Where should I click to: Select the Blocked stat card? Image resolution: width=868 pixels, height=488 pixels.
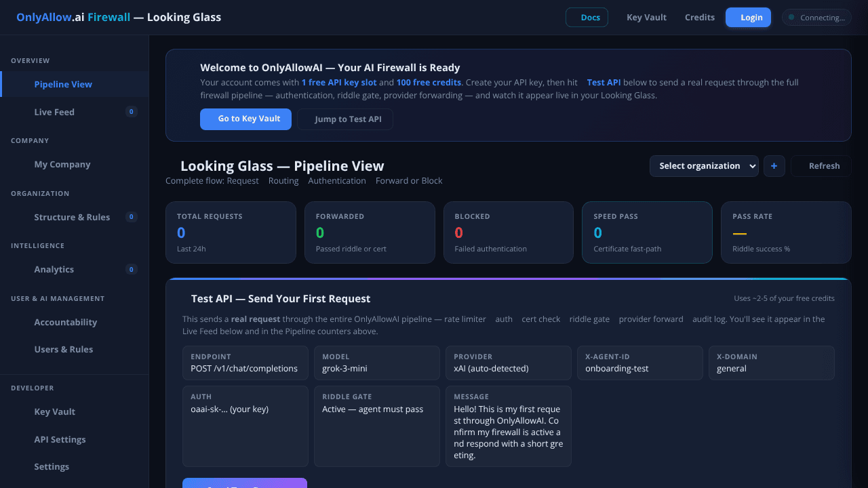509,232
